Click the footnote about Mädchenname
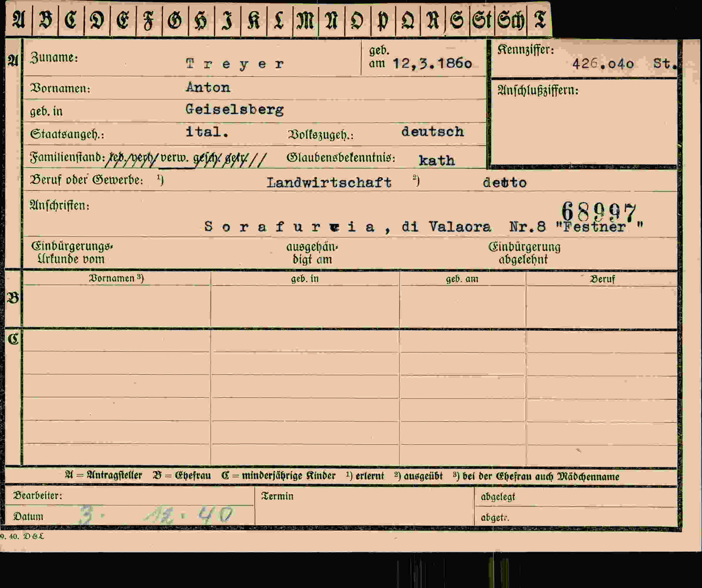702x588 pixels. point(536,477)
